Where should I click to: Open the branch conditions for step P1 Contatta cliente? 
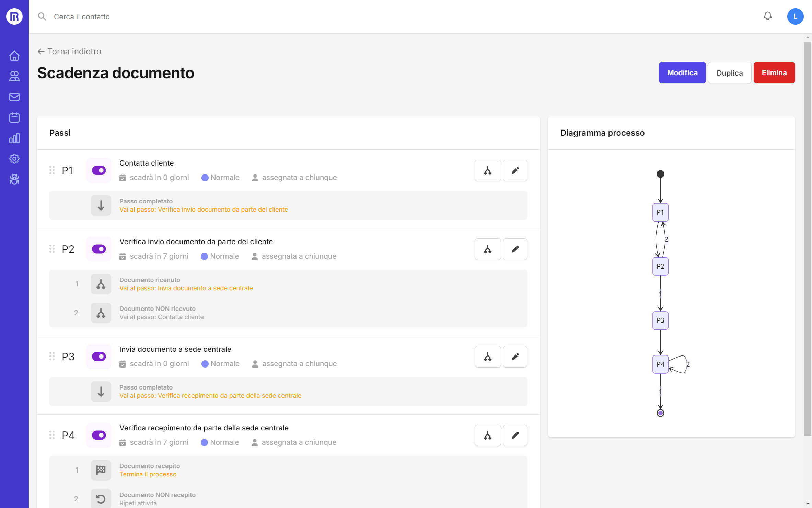pyautogui.click(x=488, y=170)
